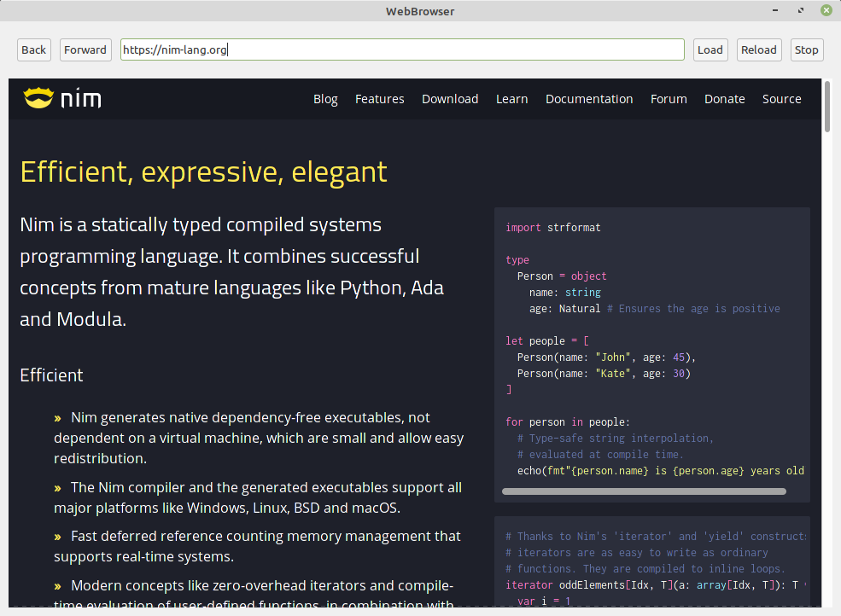
Task: Click the 'Nim is a statically typed' paragraph
Action: coord(231,272)
